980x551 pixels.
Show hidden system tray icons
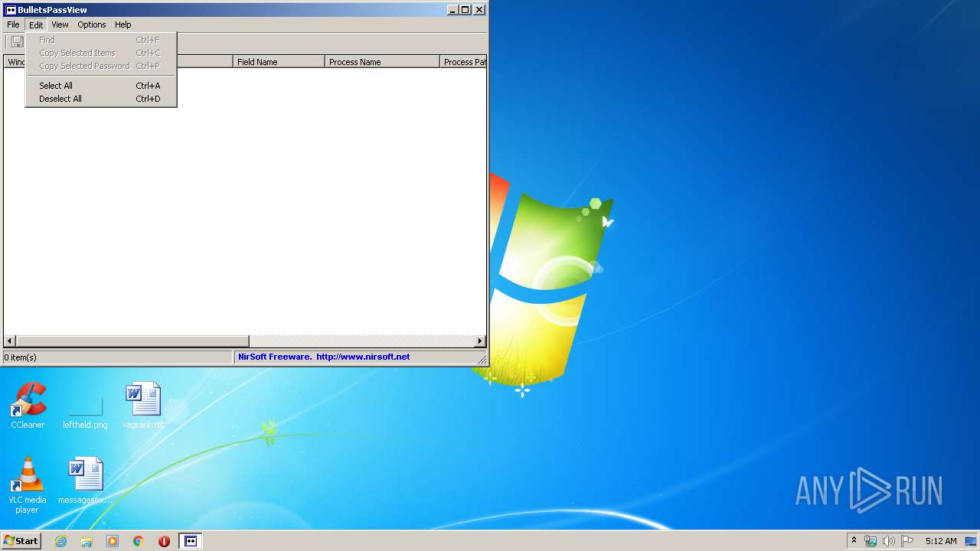click(x=854, y=540)
